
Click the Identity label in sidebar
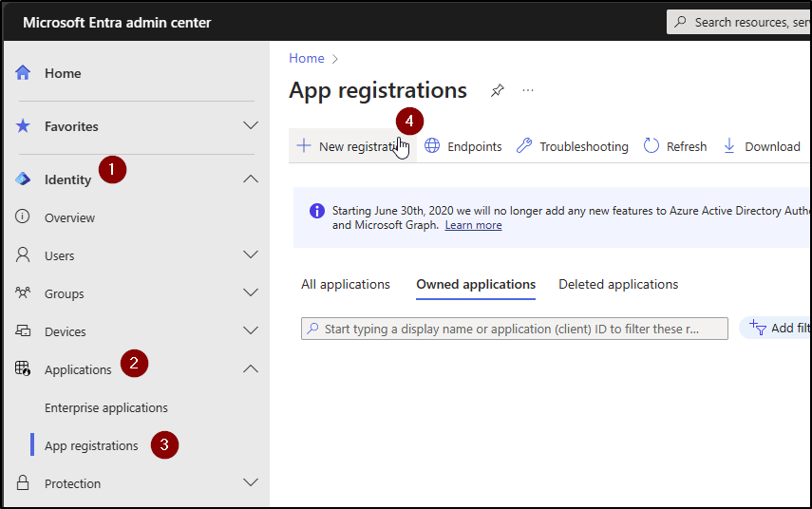pyautogui.click(x=67, y=179)
